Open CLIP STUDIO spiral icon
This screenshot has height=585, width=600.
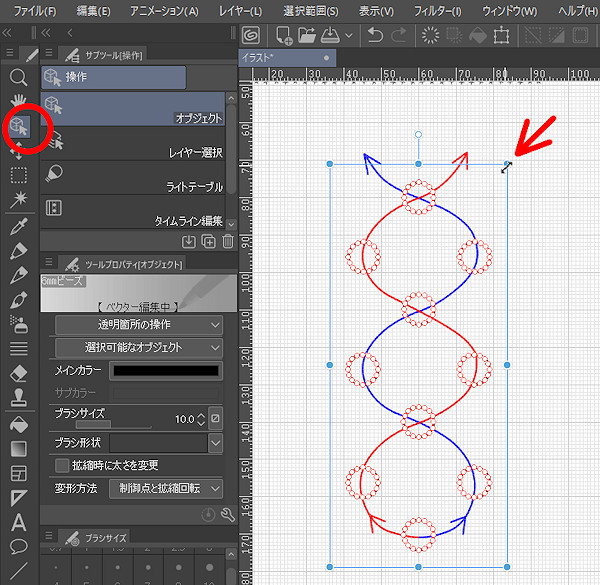[251, 36]
